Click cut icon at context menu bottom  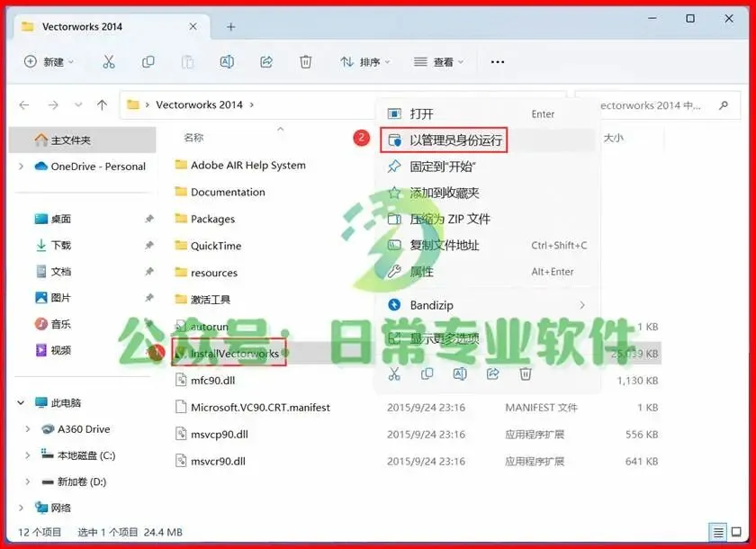coord(394,373)
